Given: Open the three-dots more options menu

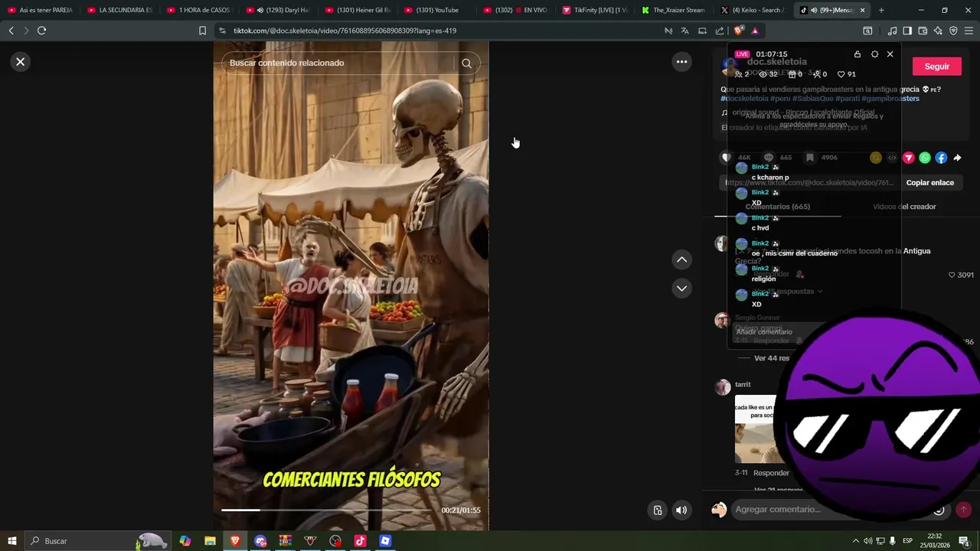Looking at the screenshot, I should (681, 62).
